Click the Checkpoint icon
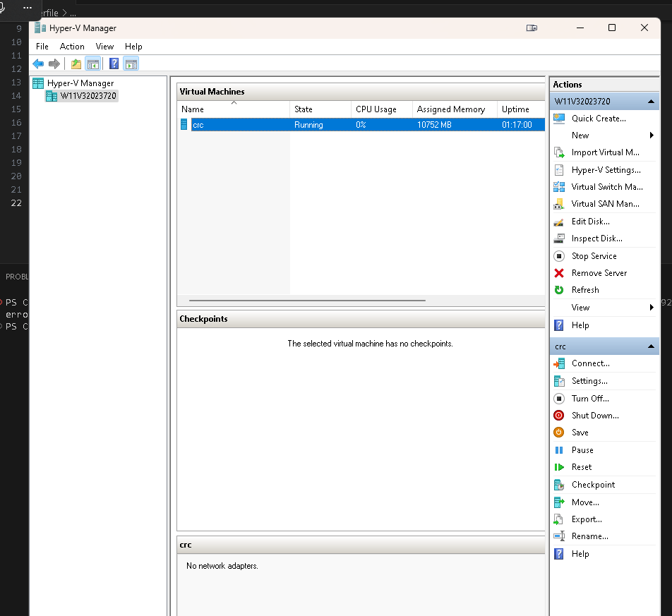Screen dimensions: 672x616 (559, 485)
